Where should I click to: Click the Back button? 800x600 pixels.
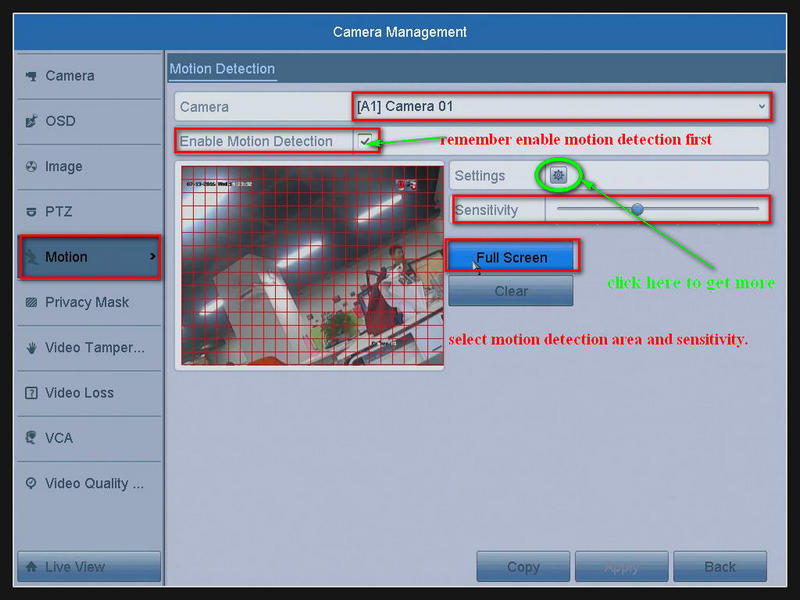click(x=720, y=566)
